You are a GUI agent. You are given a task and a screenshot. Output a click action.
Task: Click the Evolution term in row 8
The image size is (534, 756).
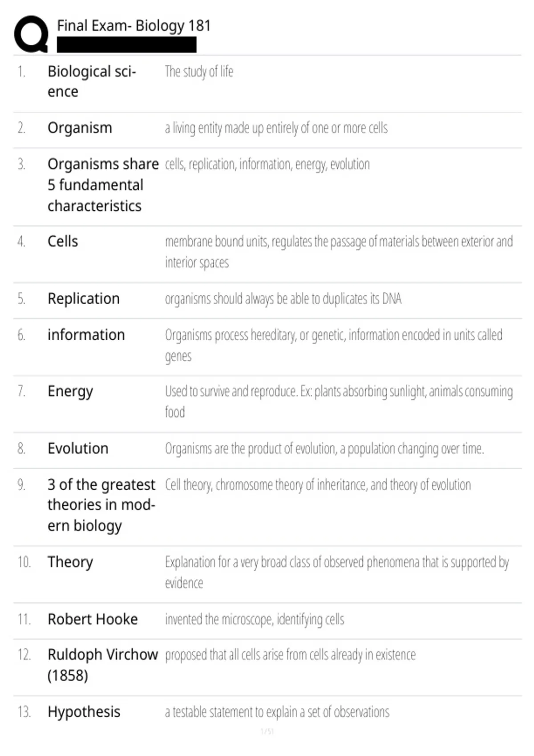pyautogui.click(x=78, y=448)
